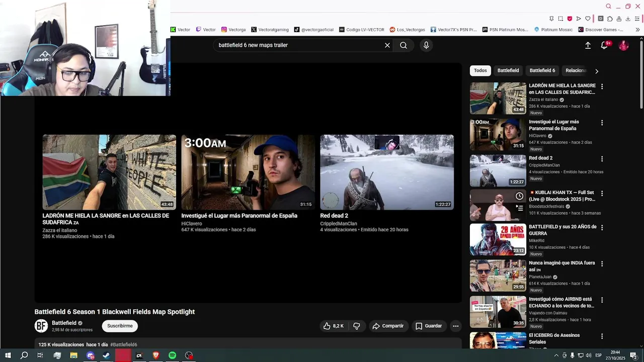Open more video actions (three dots)

455,326
